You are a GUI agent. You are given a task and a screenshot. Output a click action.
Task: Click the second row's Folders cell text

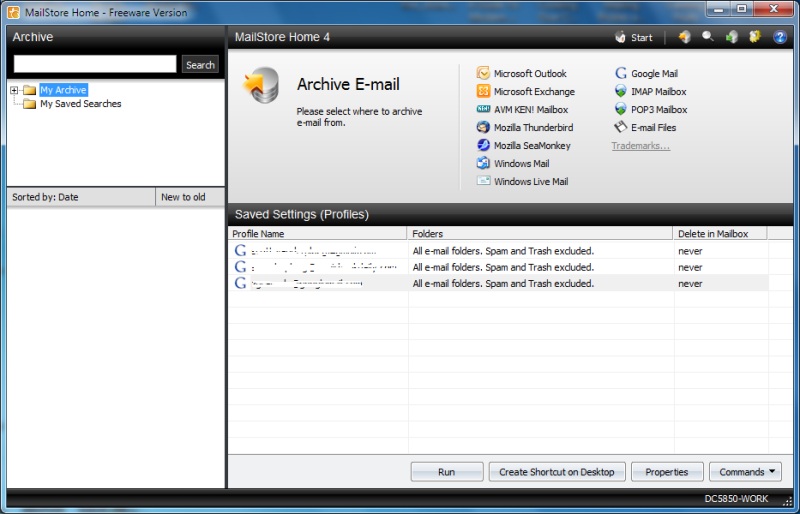(503, 267)
